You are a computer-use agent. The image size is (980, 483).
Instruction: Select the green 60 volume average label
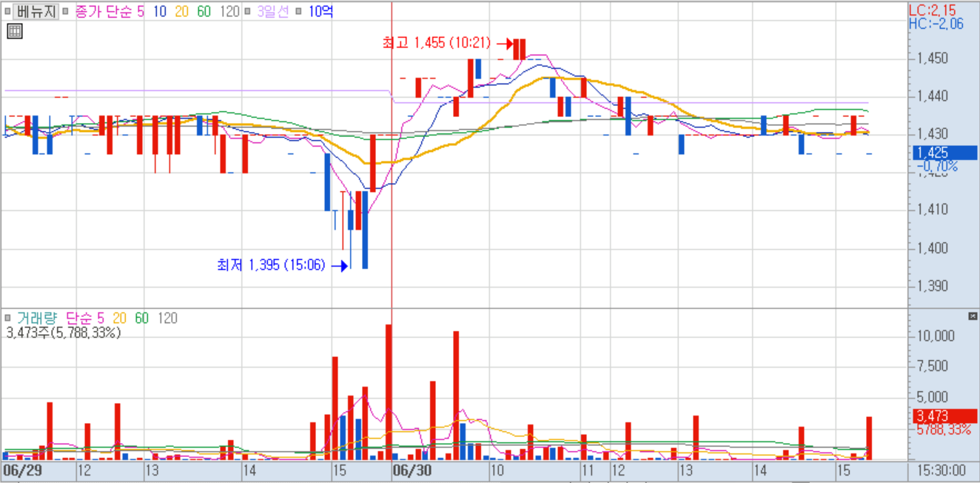(x=141, y=318)
